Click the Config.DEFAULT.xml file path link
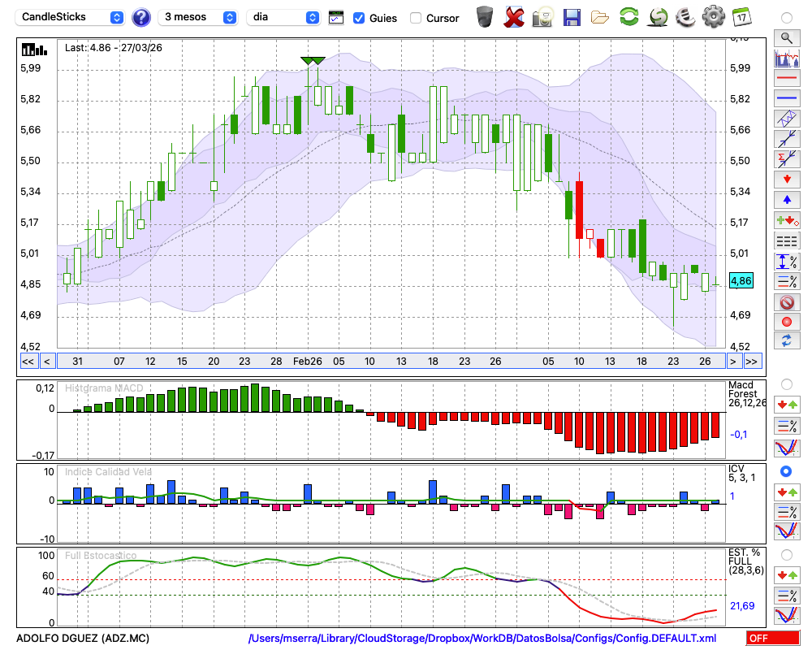This screenshot has height=650, width=812. pyautogui.click(x=482, y=638)
